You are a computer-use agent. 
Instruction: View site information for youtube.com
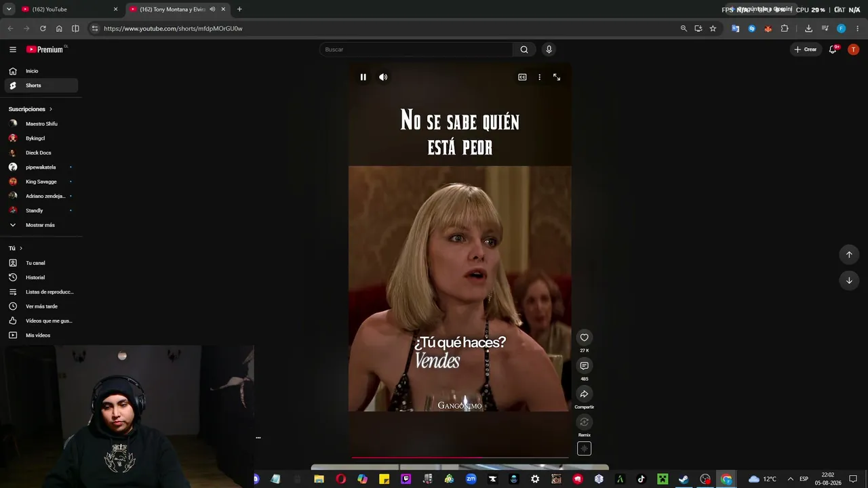click(95, 28)
